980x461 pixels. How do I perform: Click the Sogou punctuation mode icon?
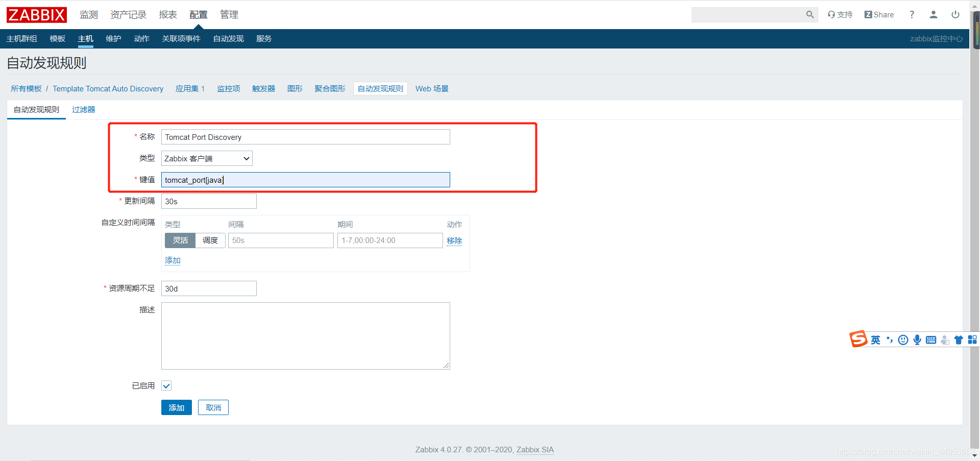(890, 340)
